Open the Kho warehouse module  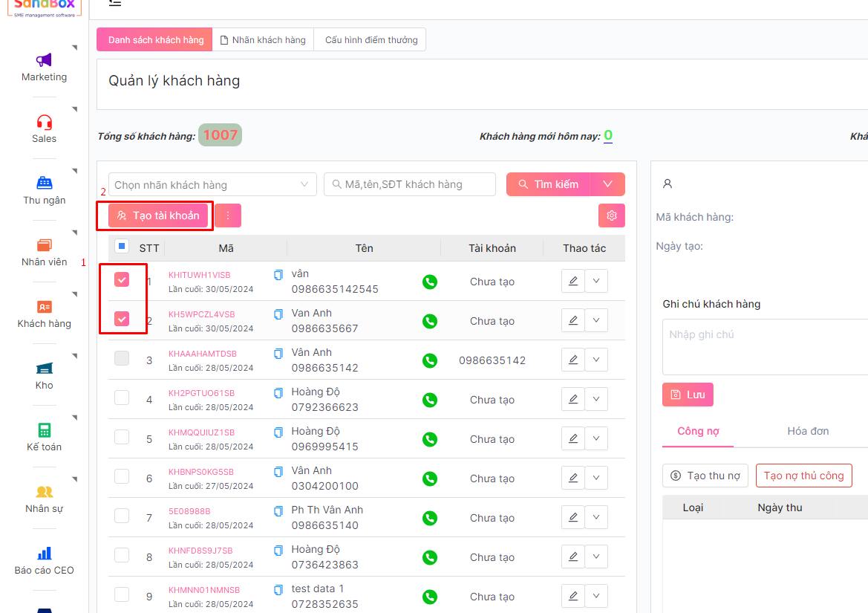tap(44, 369)
